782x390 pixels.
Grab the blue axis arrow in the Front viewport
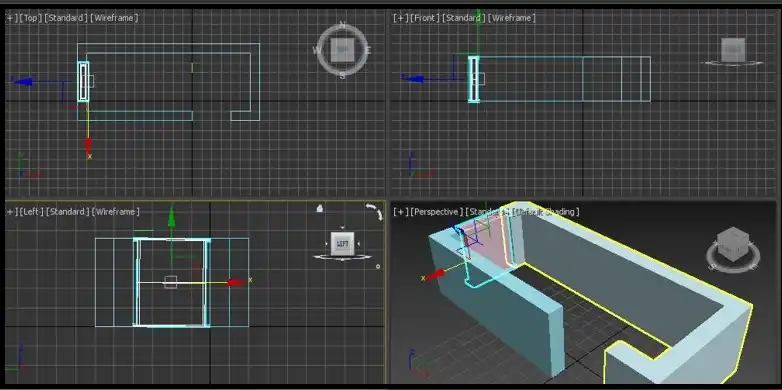coord(413,78)
